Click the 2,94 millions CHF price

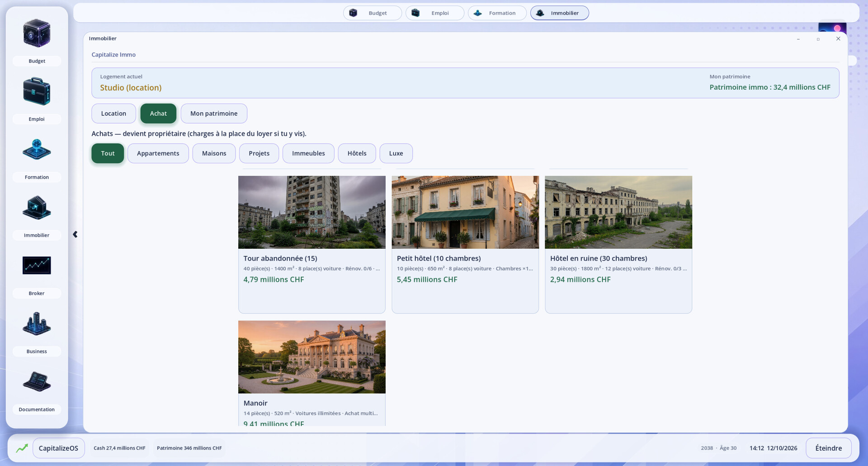click(580, 280)
